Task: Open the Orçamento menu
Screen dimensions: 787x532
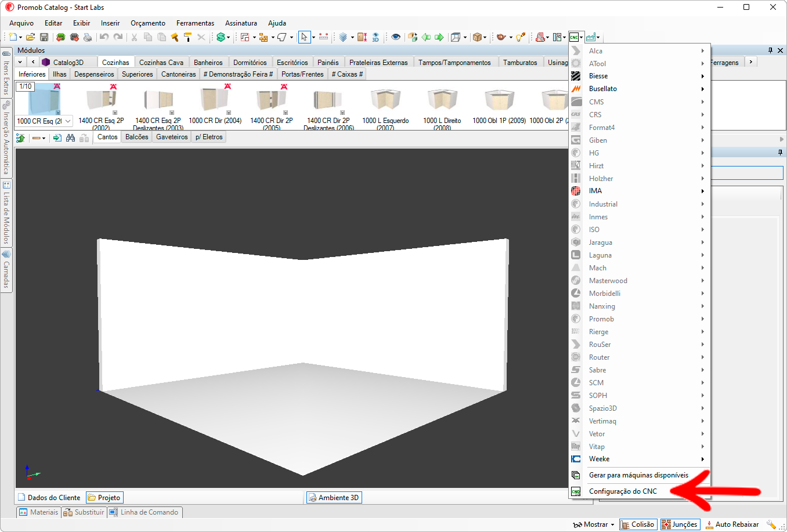Action: click(x=148, y=23)
